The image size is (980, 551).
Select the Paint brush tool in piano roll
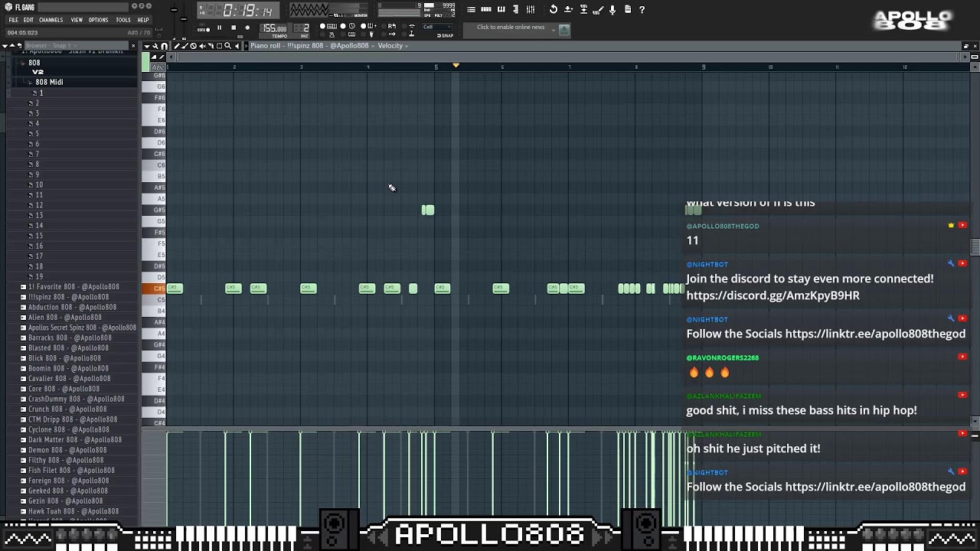pos(185,46)
